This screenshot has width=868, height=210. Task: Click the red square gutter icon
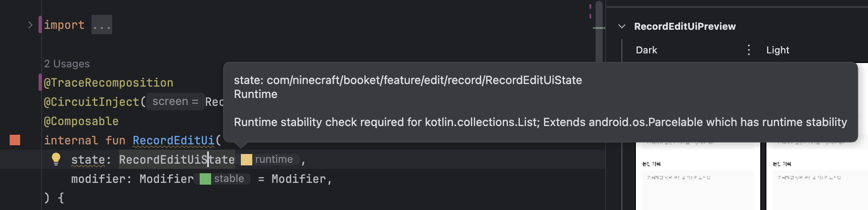coord(15,140)
